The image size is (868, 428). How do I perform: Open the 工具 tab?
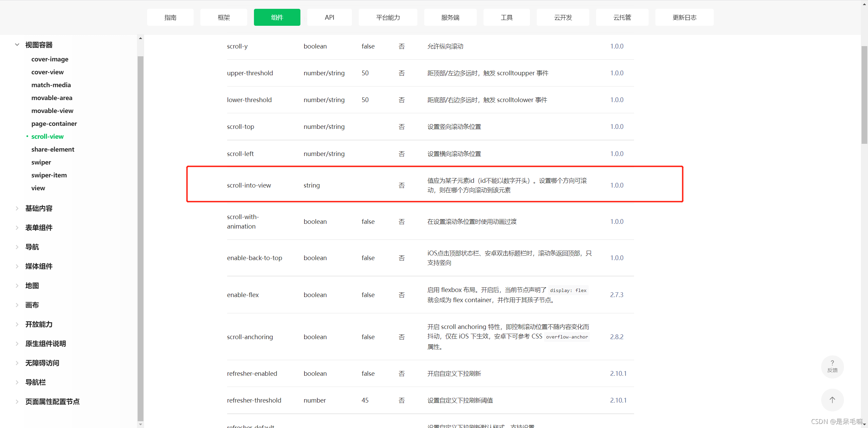click(507, 17)
